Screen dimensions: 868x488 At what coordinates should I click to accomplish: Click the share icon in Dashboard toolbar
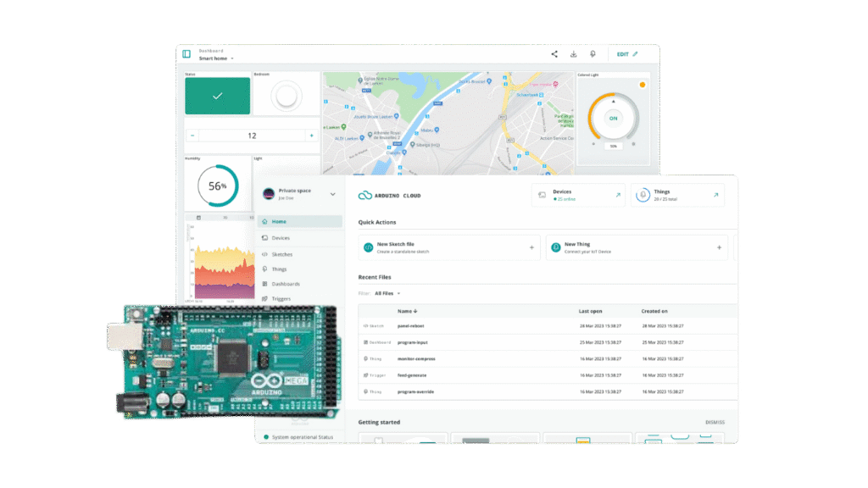pyautogui.click(x=554, y=54)
